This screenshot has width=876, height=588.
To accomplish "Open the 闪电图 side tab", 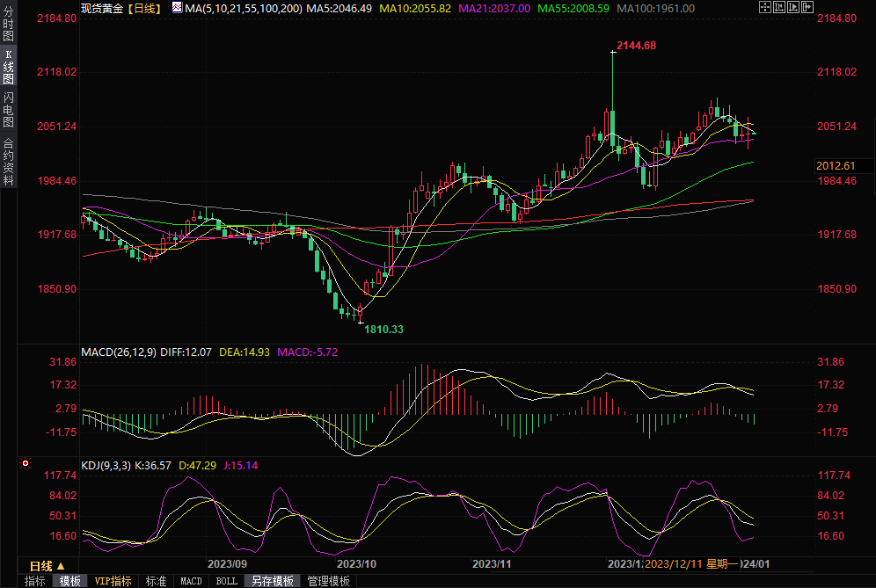I will [x=8, y=108].
